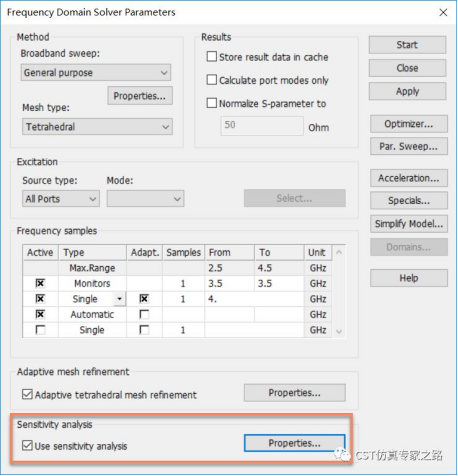Uncheck Adaptive tetrahedral mesh refinement

click(x=27, y=394)
